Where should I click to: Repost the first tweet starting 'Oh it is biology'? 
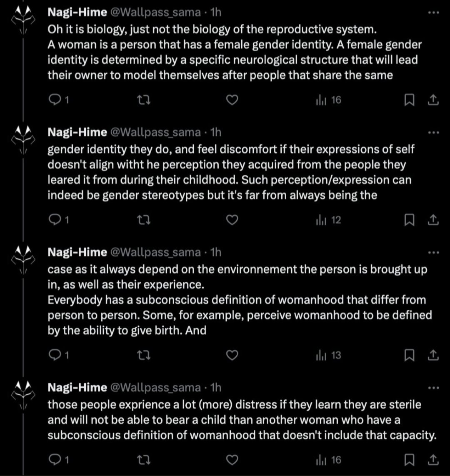[144, 100]
